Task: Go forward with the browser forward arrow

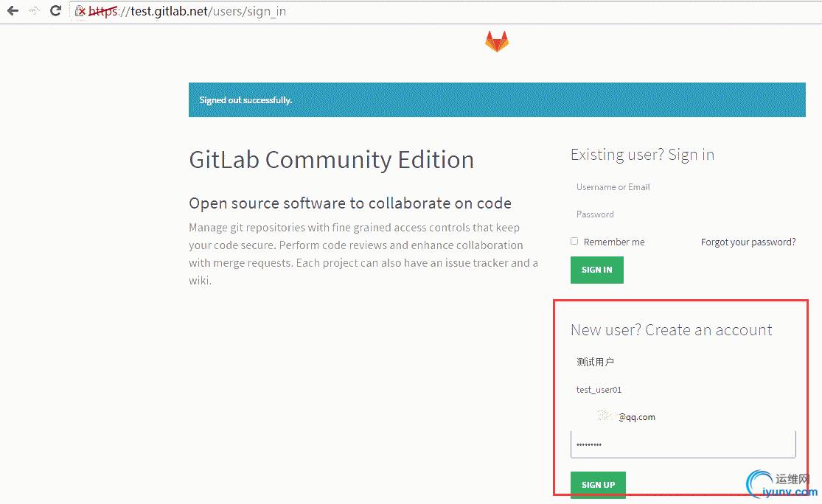Action: 34,10
